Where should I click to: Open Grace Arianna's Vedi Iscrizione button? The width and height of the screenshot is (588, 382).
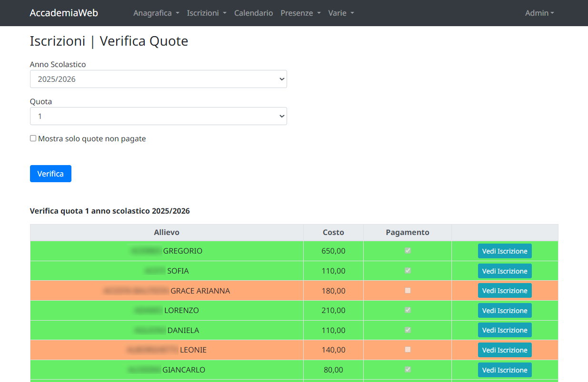(505, 290)
